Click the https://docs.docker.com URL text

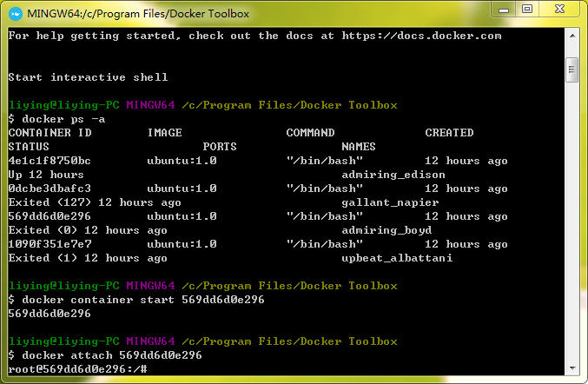421,36
